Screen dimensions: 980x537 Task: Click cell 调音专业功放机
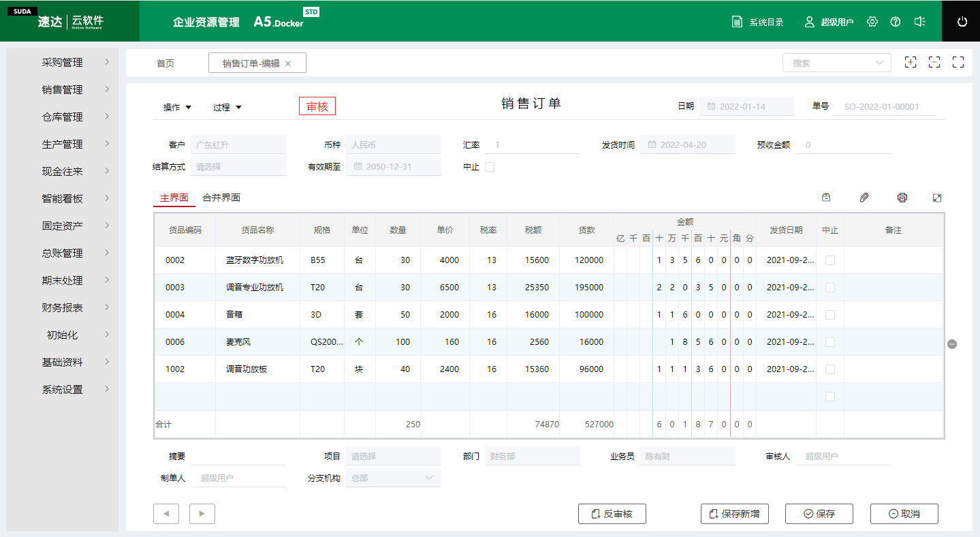[257, 288]
